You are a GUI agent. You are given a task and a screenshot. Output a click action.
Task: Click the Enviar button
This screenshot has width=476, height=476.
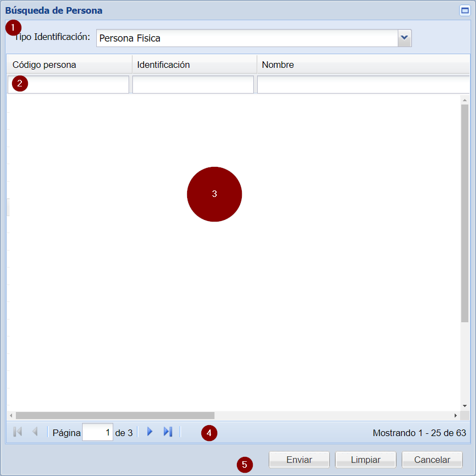pos(299,460)
